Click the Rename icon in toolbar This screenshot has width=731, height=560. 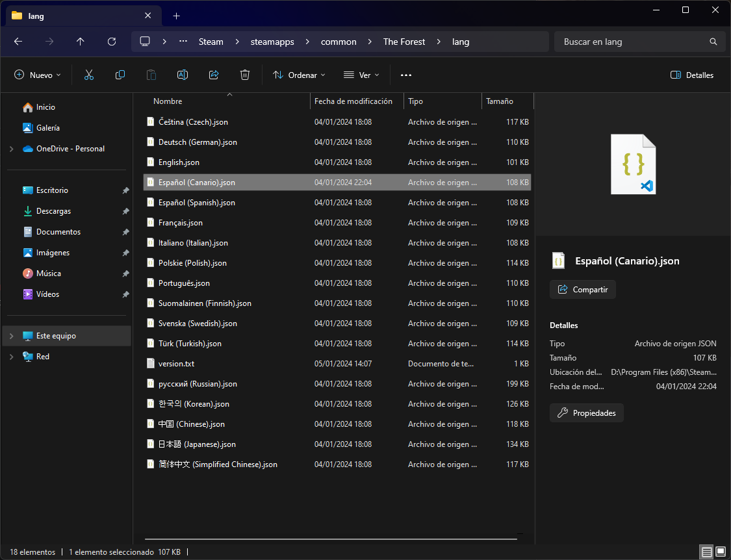183,75
